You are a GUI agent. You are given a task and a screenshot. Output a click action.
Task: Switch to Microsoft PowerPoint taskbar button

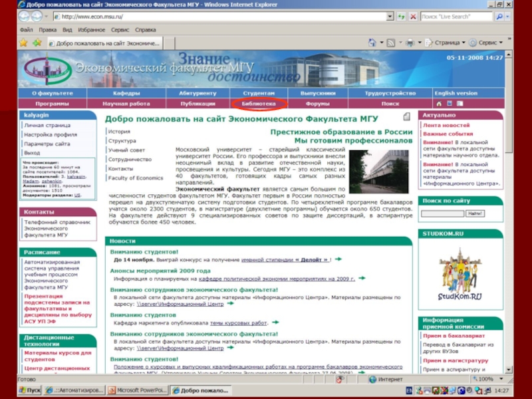tap(138, 390)
